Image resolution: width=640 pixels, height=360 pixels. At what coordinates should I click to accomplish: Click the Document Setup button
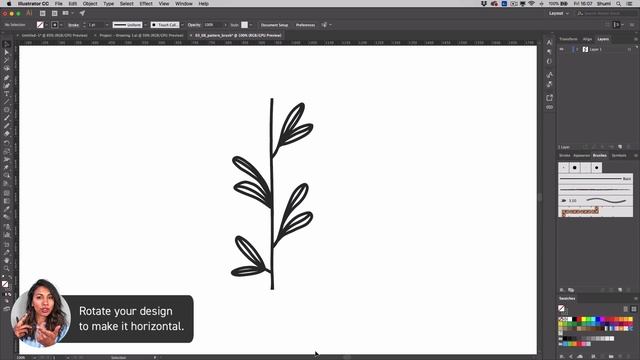pos(274,25)
